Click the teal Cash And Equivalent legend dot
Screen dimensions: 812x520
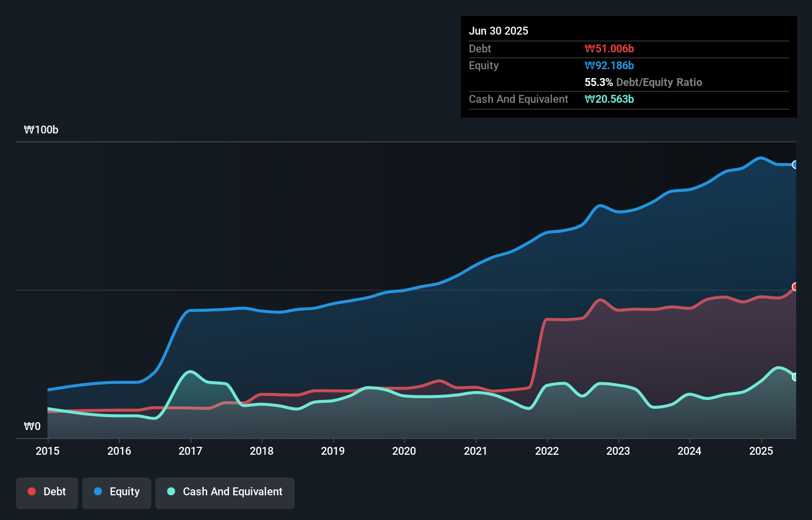point(170,491)
